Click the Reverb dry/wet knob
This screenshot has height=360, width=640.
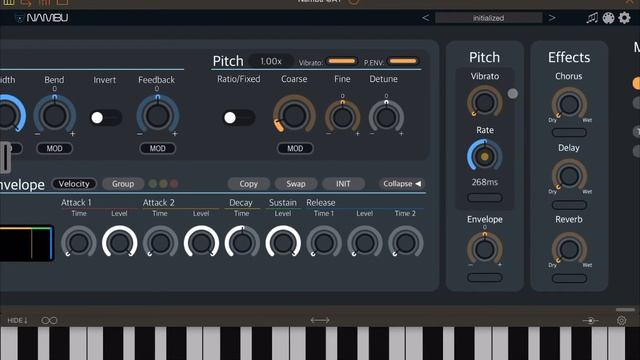pos(569,249)
